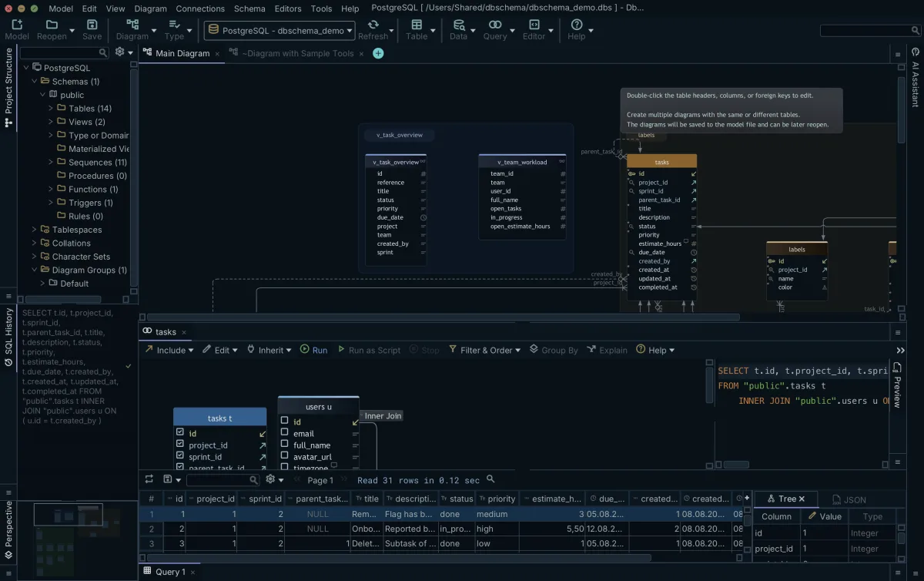Open the Inherit dropdown
The width and height of the screenshot is (924, 581).
[x=269, y=350]
